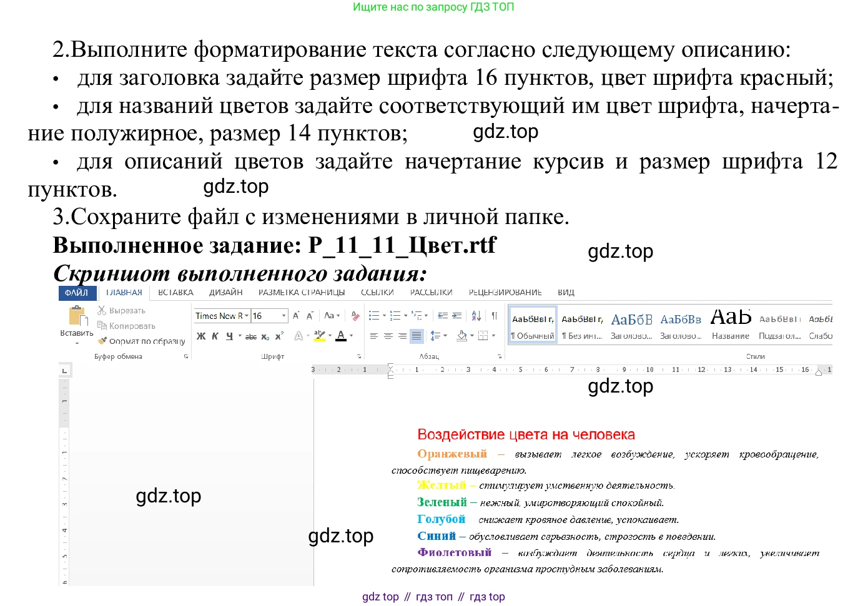Apply the second Заголовок style
Image resolution: width=868 pixels, height=606 pixels.
681,325
